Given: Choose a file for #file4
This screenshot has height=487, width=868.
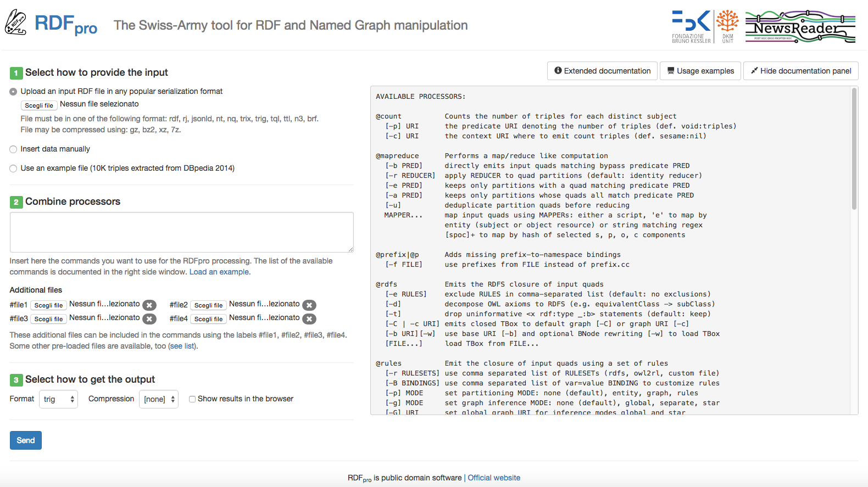Looking at the screenshot, I should pos(208,319).
